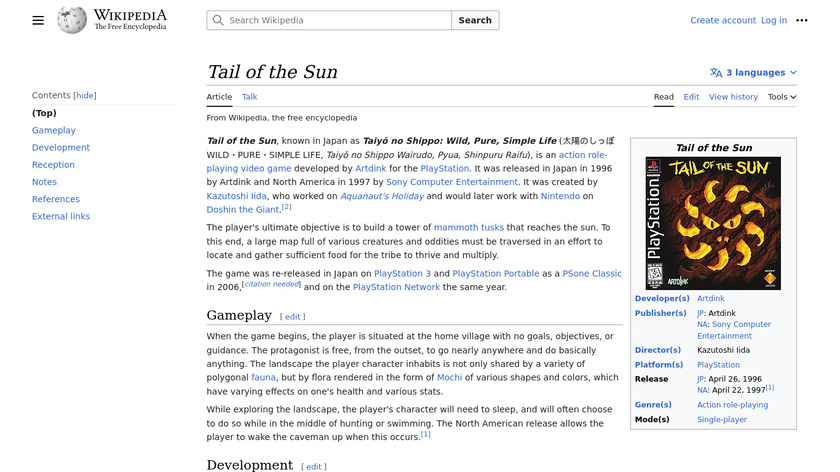Open the PlayStation Network link
Viewport: 840px width, 472px height.
pyautogui.click(x=396, y=287)
